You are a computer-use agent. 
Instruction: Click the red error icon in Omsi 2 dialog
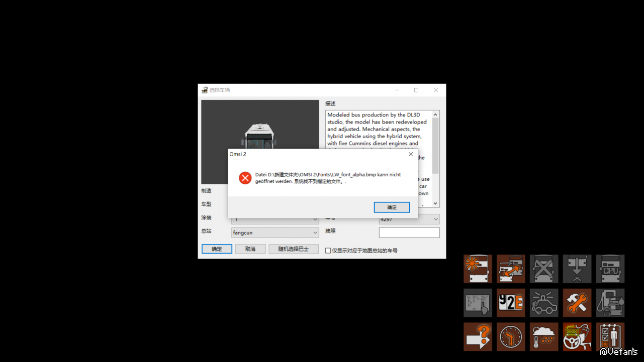pyautogui.click(x=245, y=178)
